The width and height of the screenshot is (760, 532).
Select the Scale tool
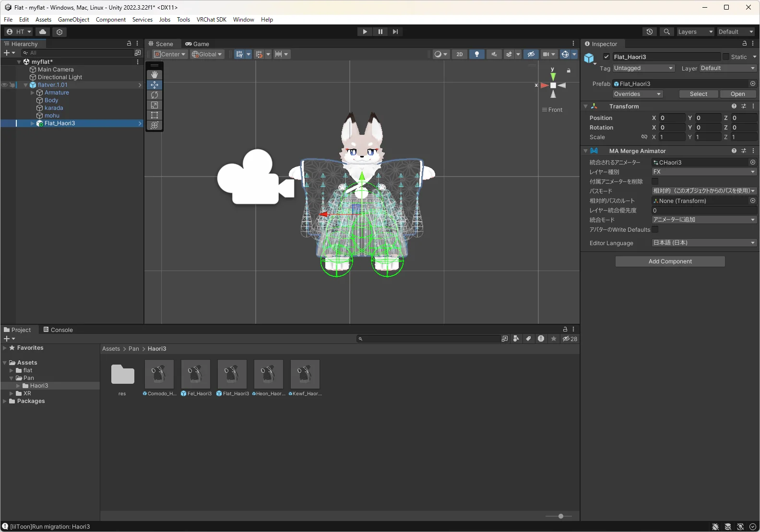pyautogui.click(x=154, y=105)
